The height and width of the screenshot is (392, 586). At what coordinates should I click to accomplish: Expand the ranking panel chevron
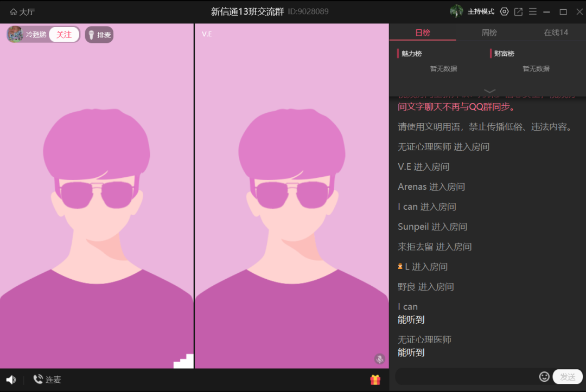pyautogui.click(x=489, y=91)
